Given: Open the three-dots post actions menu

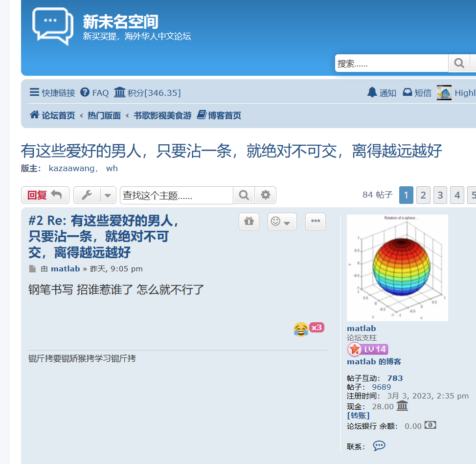Looking at the screenshot, I should pos(316,221).
